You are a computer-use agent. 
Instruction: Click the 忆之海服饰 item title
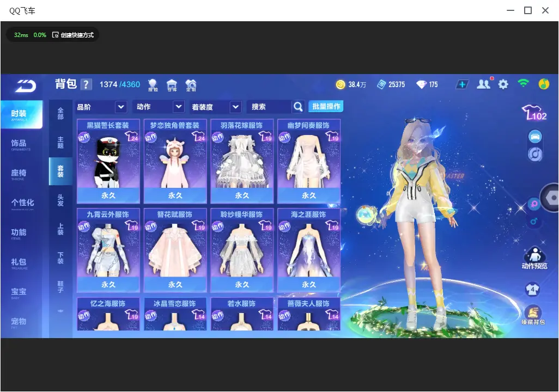pos(108,304)
